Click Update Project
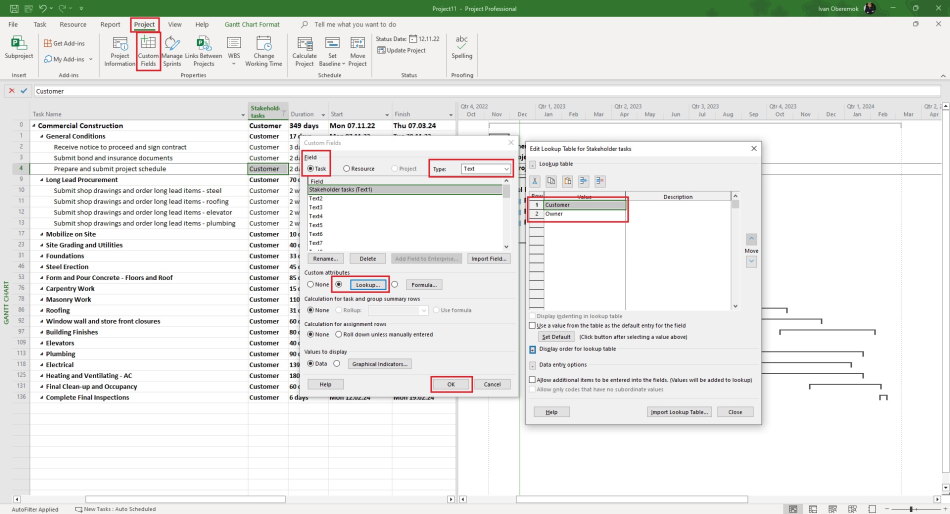Viewport: 950px width, 514px height. [x=401, y=50]
